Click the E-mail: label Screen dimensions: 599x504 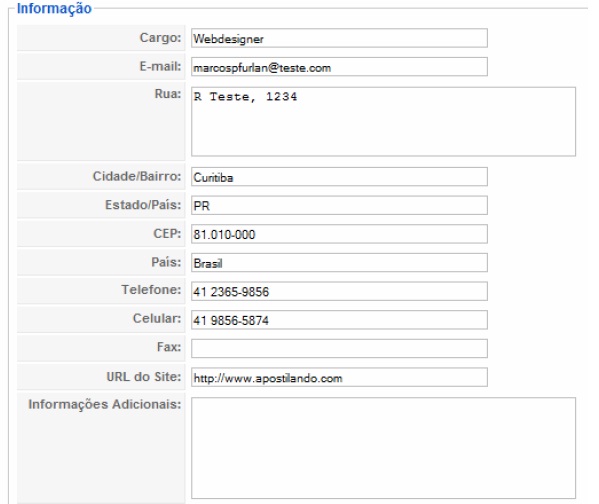tap(160, 66)
